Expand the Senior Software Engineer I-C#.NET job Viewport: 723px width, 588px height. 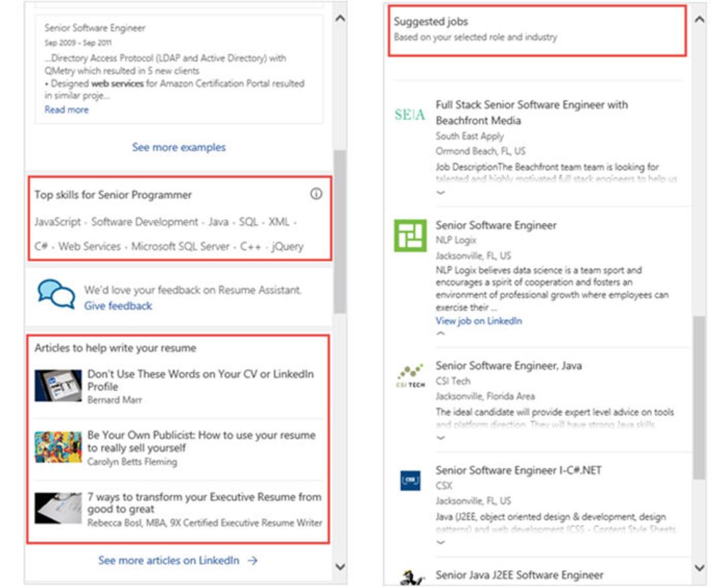pyautogui.click(x=440, y=542)
